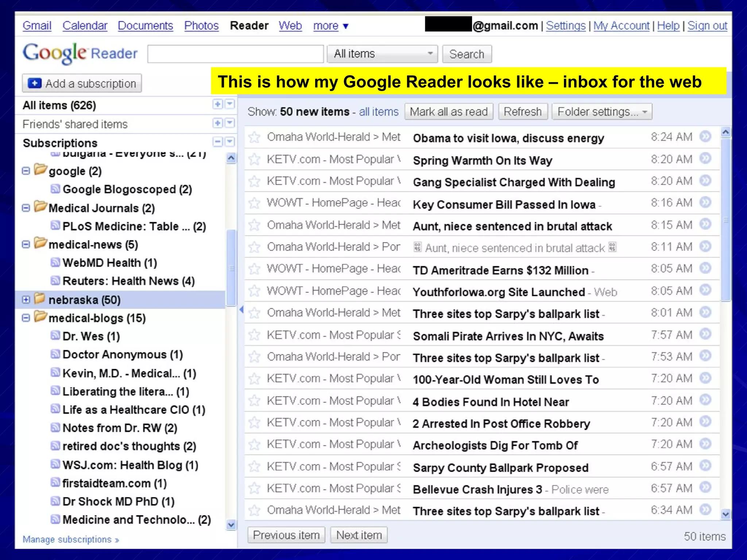The width and height of the screenshot is (747, 560).
Task: Star the Bellevue Crash Injures 3 item
Action: [254, 488]
